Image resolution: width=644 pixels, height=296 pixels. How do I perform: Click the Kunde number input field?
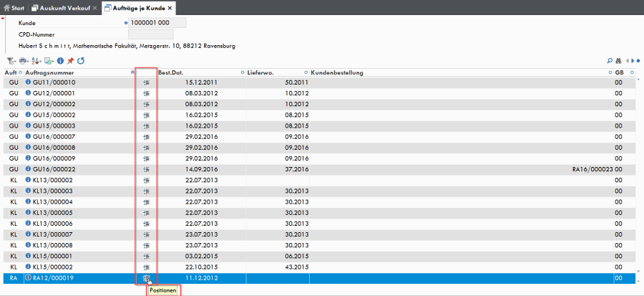coord(157,23)
